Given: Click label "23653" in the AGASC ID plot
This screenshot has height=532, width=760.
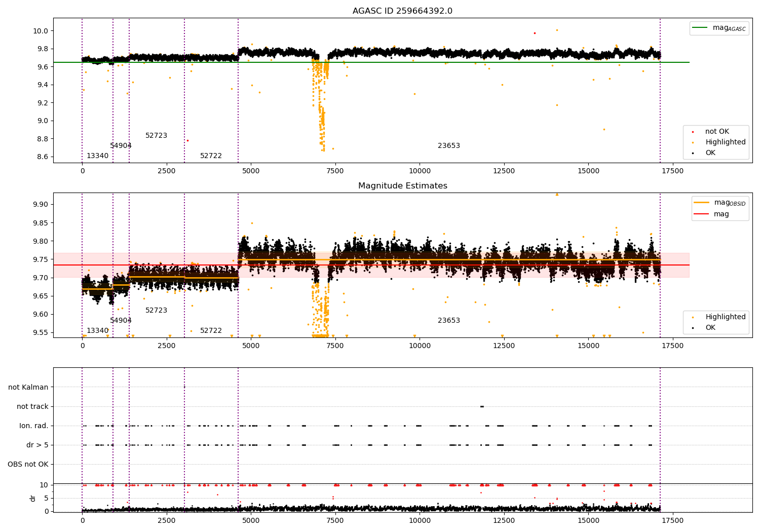Looking at the screenshot, I should click(x=449, y=146).
